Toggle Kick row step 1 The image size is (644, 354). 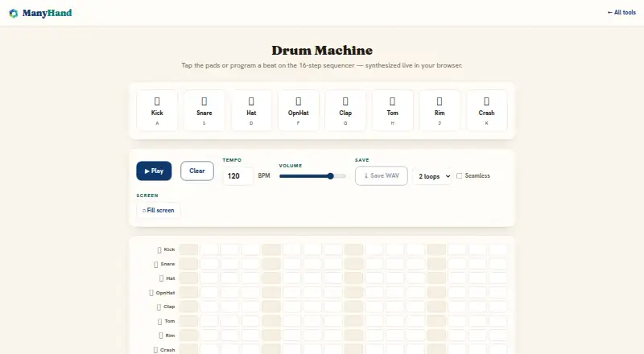click(x=188, y=249)
